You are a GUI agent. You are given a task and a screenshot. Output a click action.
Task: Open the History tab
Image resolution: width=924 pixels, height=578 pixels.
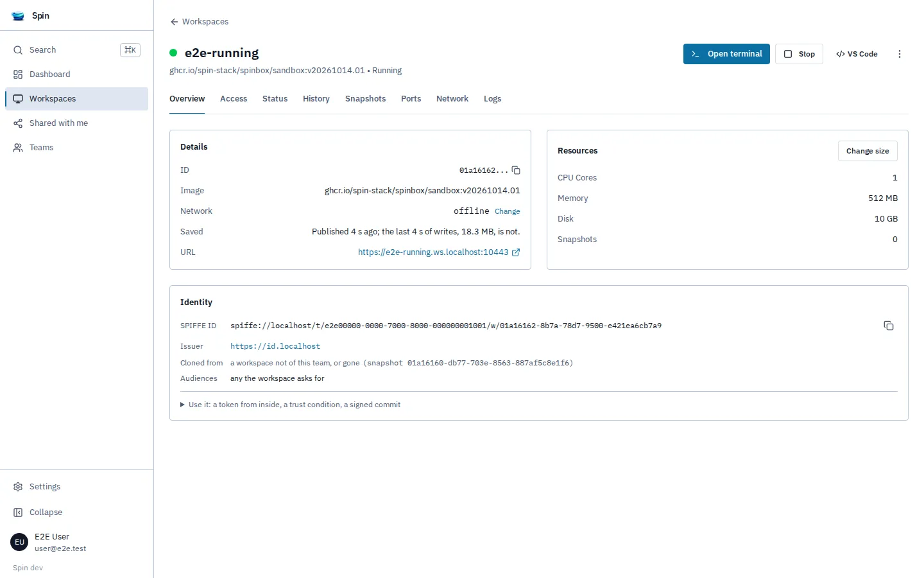coord(316,99)
